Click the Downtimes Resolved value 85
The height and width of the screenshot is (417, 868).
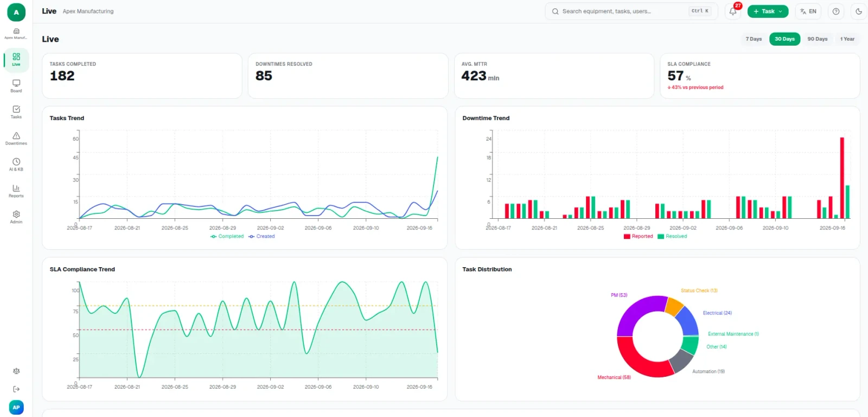[264, 76]
